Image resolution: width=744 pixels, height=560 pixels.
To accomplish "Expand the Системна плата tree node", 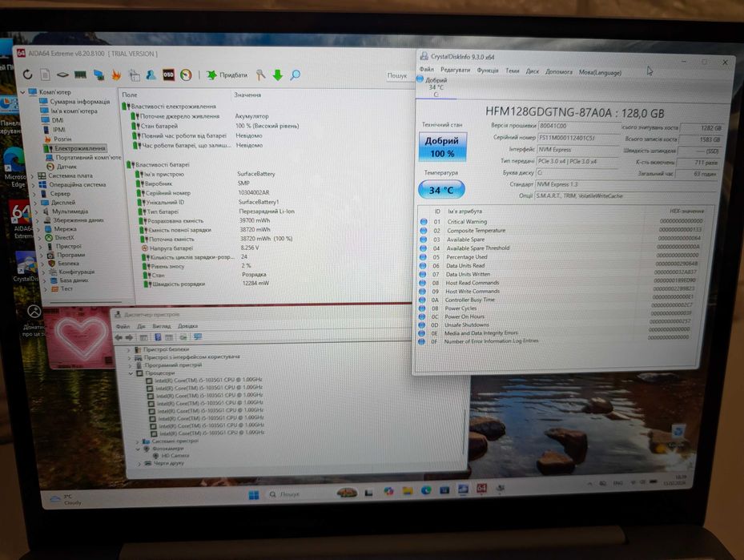I will point(33,175).
